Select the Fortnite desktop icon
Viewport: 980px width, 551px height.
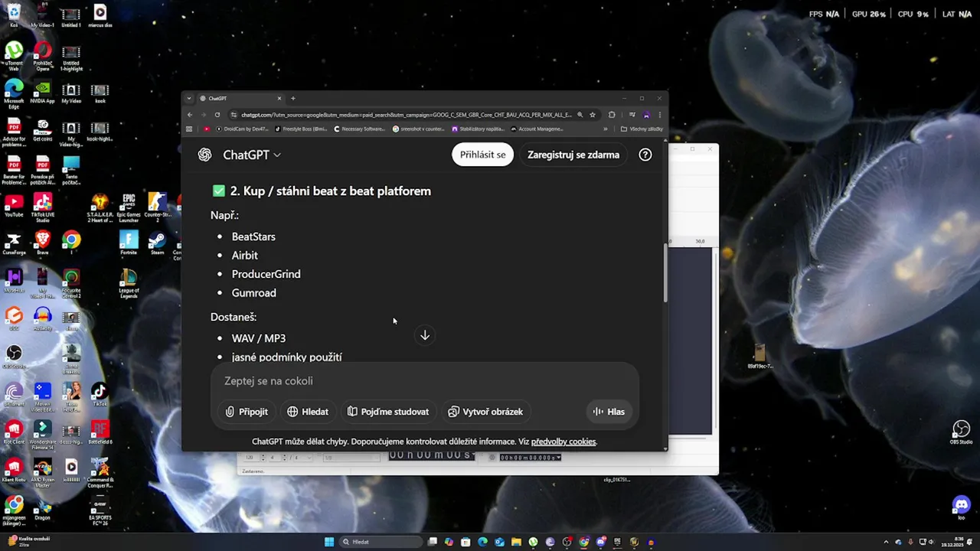point(129,243)
